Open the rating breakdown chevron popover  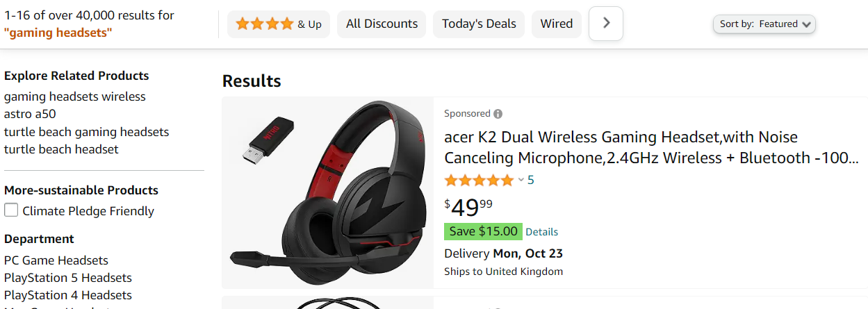(x=521, y=181)
